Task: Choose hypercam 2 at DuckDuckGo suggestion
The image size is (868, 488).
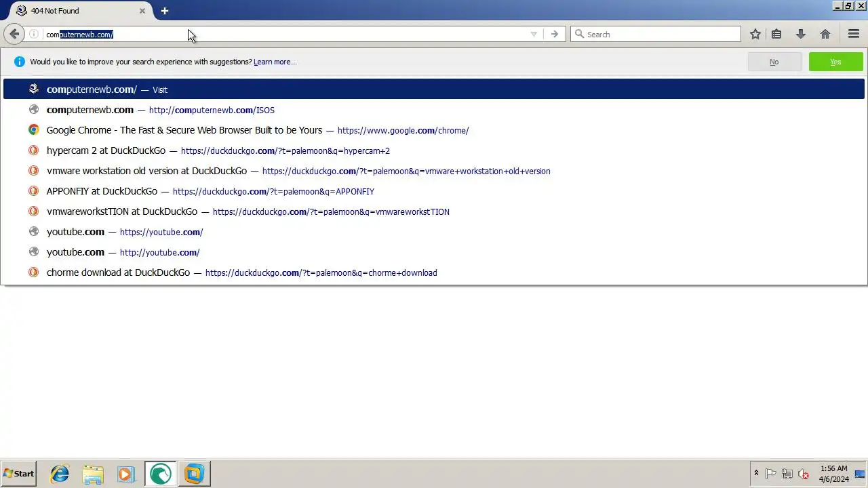Action: pyautogui.click(x=434, y=150)
